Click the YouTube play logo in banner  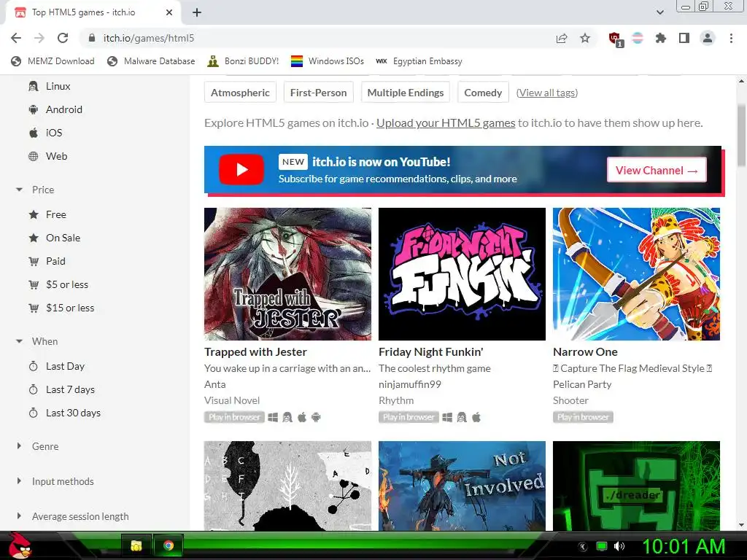click(x=241, y=169)
